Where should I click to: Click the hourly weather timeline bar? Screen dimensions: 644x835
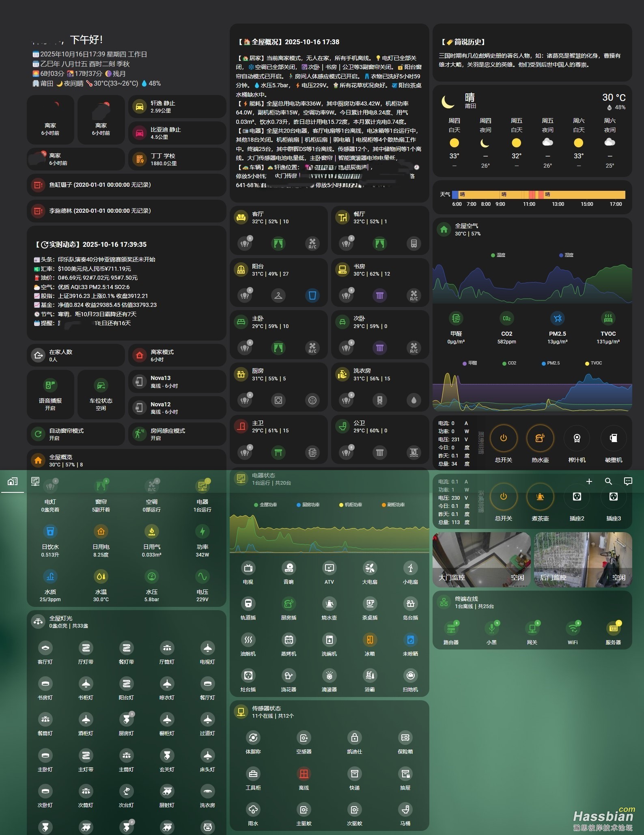(538, 194)
